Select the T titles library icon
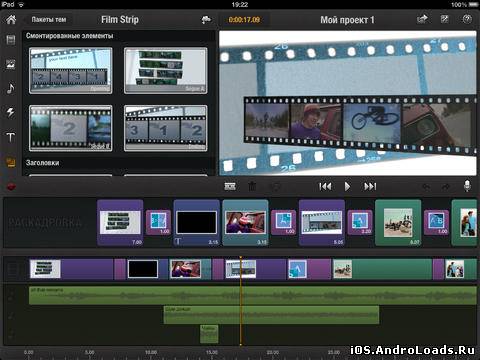This screenshot has height=360, width=480. 11,137
